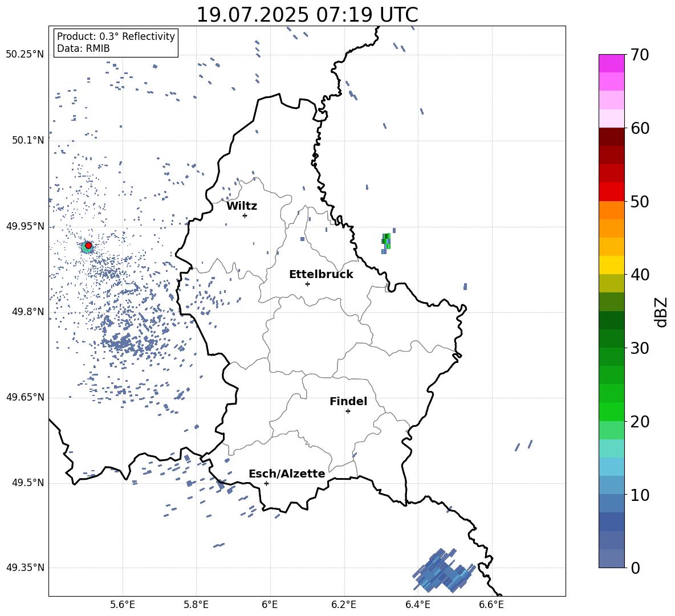Click the Wiltz city label

242,206
